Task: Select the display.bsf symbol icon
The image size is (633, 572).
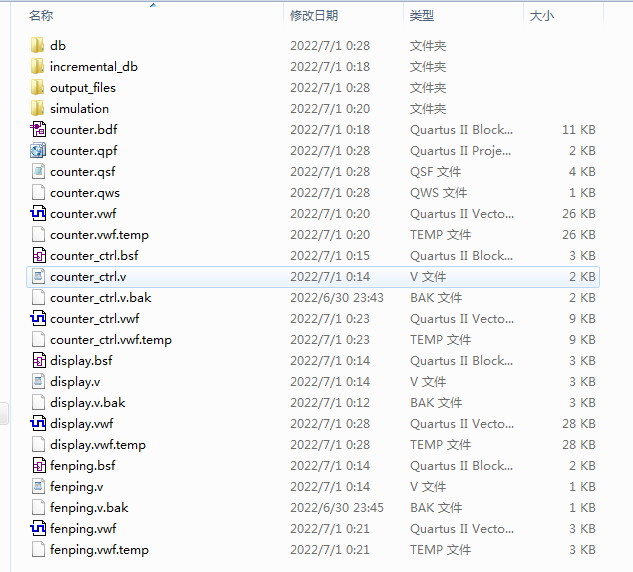Action: click(39, 360)
